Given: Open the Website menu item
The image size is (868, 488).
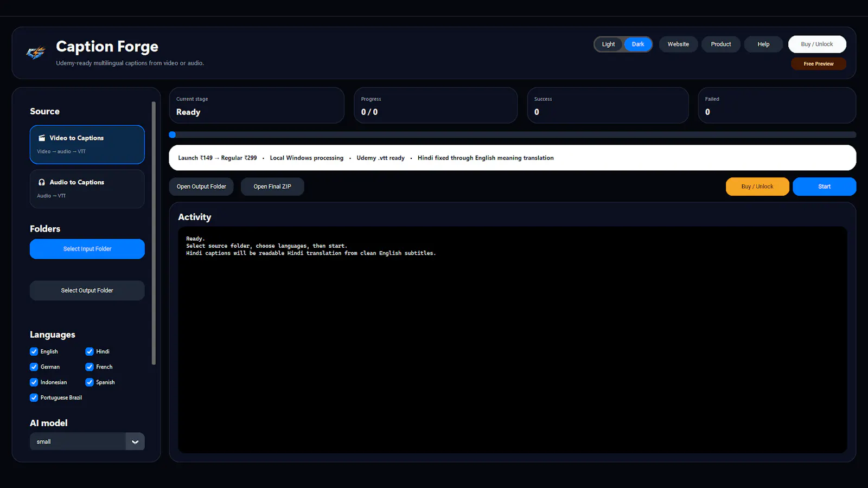Looking at the screenshot, I should (x=678, y=44).
